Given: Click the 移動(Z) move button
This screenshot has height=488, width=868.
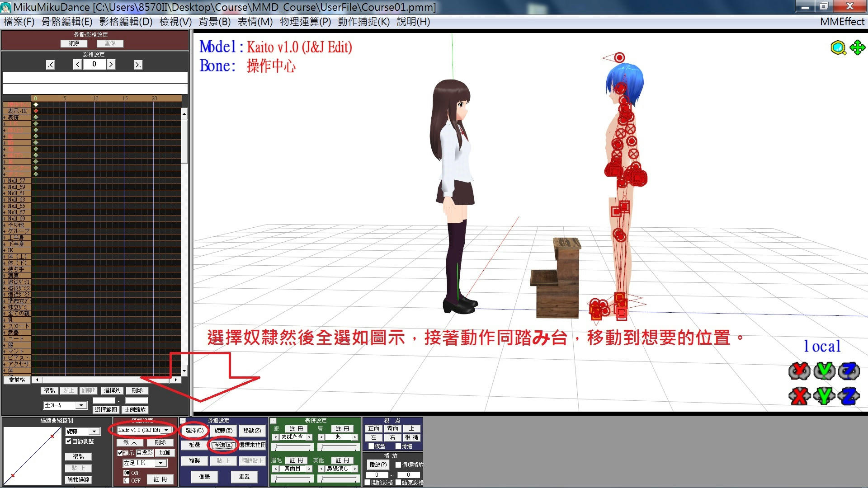Looking at the screenshot, I should tap(252, 431).
